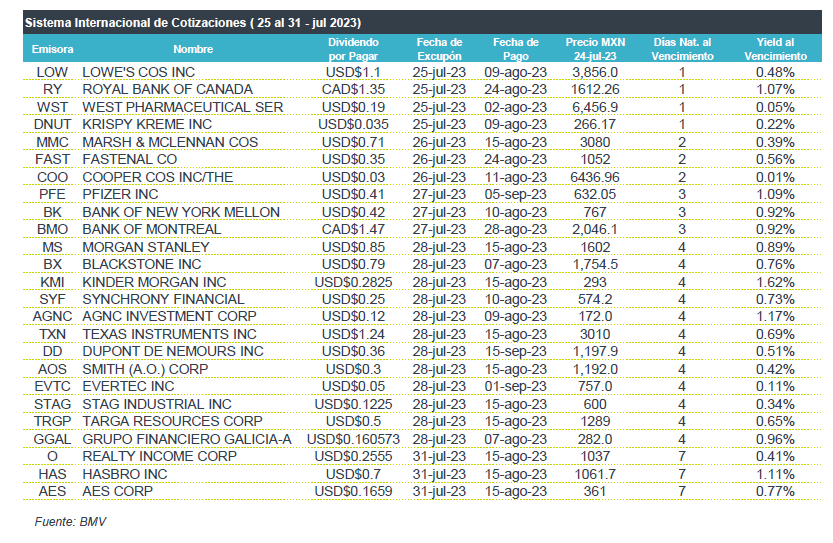
Task: Select dividend 'USD$0.035'
Action: [353, 124]
